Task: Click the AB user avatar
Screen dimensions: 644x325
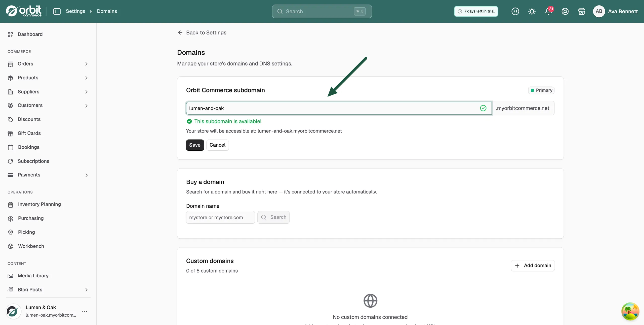Action: pos(599,11)
